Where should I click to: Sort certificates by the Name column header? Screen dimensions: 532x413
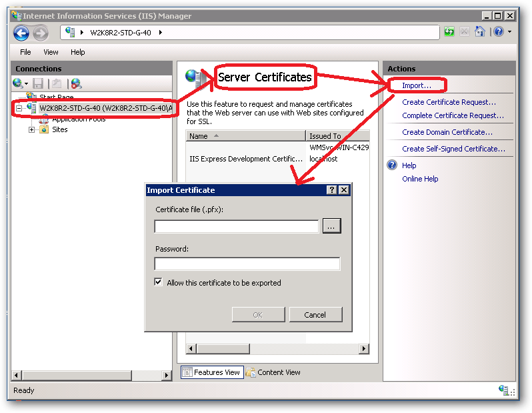pos(245,136)
